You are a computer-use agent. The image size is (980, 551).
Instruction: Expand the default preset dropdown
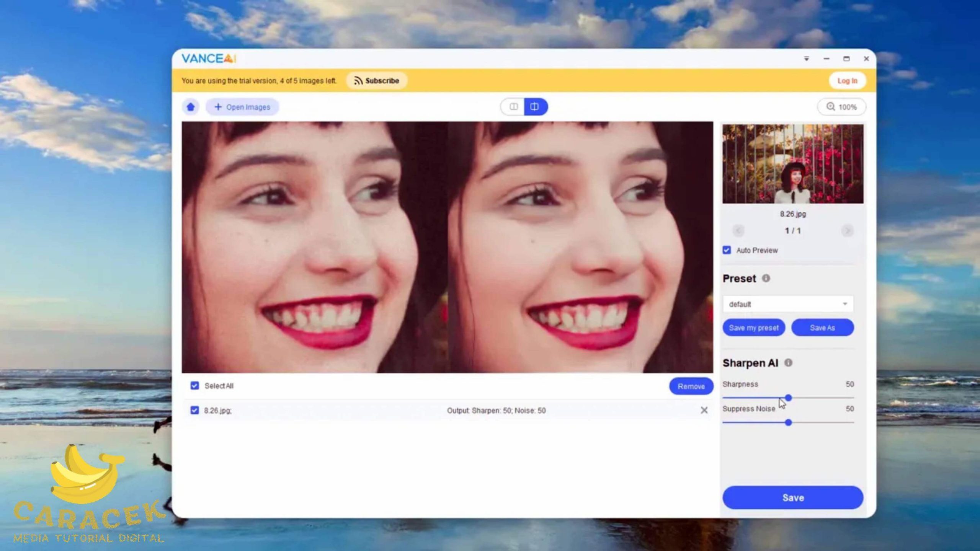click(788, 304)
